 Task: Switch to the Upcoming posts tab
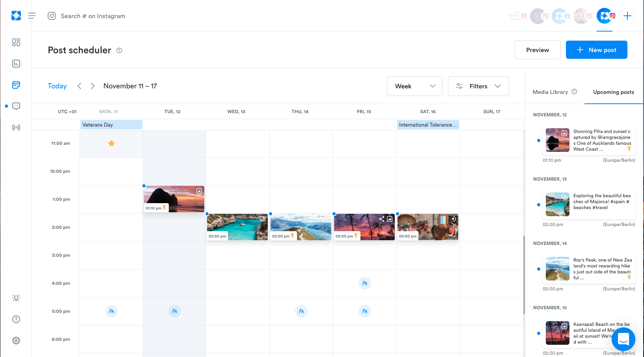614,92
